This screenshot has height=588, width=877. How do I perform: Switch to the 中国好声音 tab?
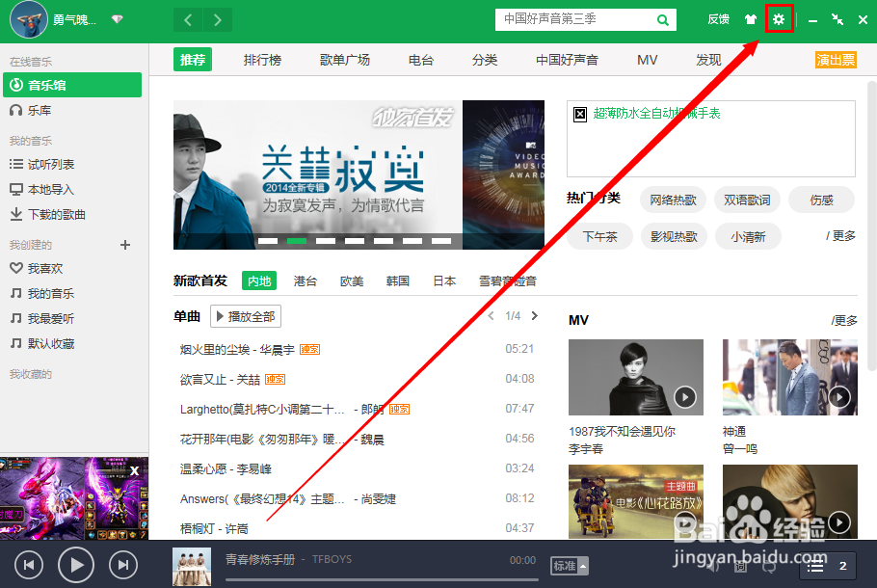click(x=567, y=60)
